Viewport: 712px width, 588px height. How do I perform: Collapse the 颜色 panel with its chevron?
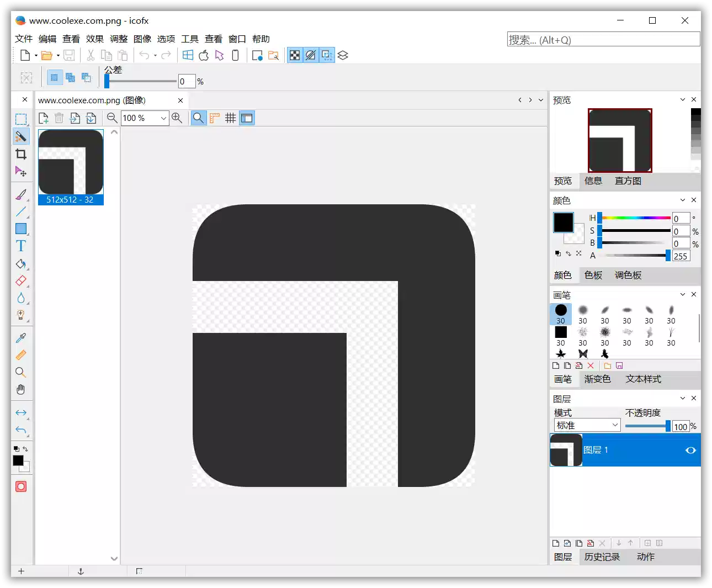pos(683,200)
